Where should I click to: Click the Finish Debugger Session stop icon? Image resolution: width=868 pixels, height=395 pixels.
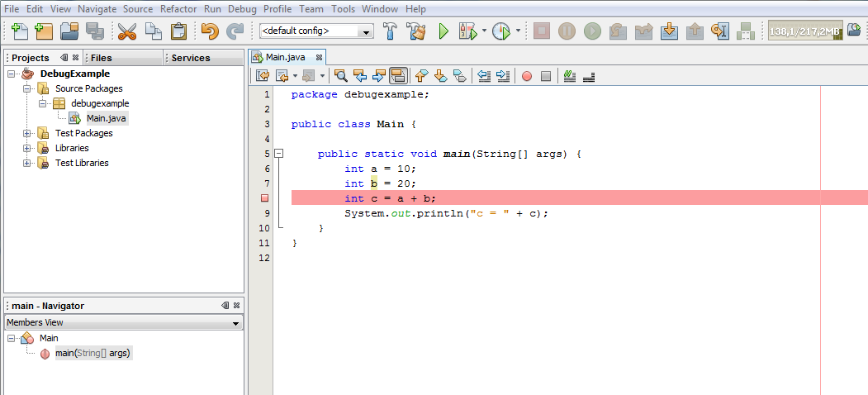[542, 31]
